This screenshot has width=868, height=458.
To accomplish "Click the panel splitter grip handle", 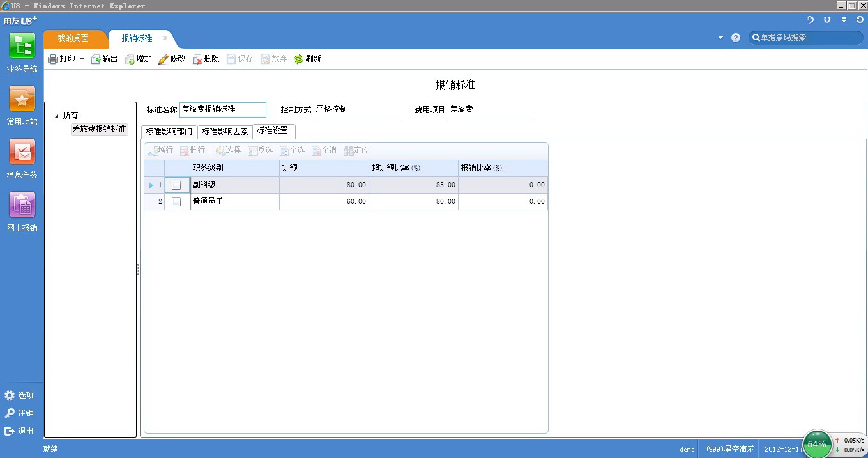I will click(138, 270).
